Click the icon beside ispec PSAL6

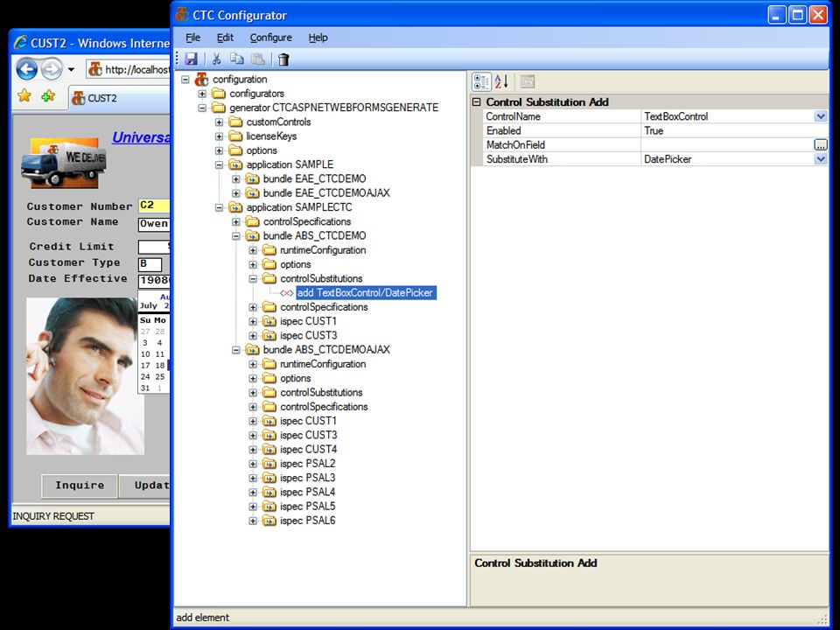[x=269, y=521]
